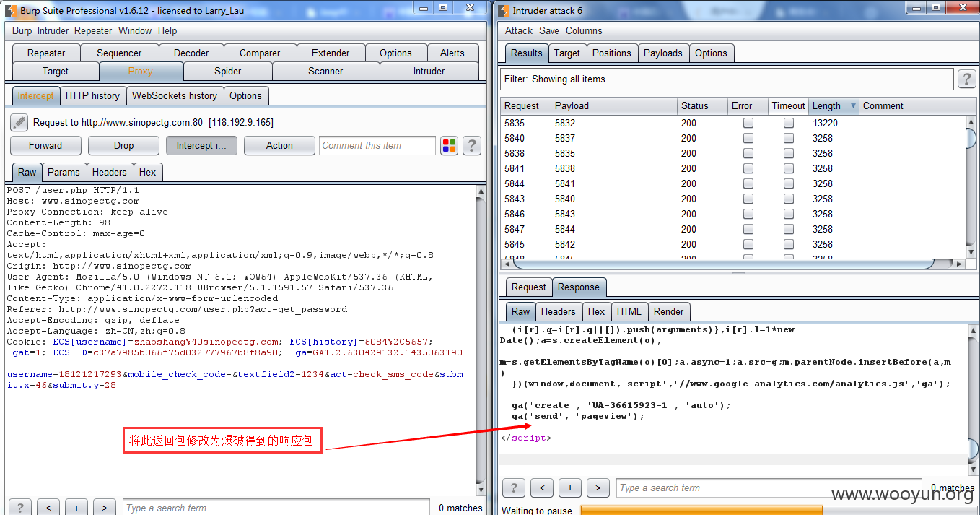Tick Error checkbox for request 5838
Viewport: 980px width, 515px height.
coord(748,153)
